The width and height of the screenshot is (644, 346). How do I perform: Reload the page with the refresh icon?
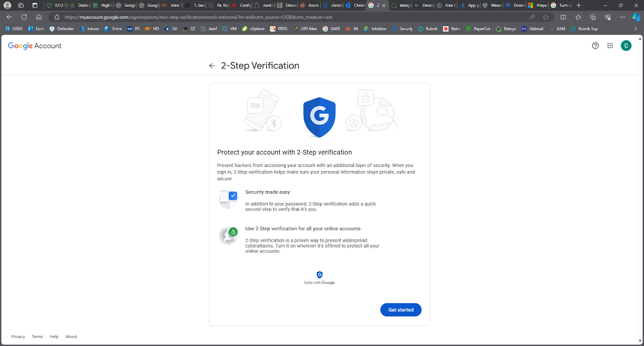pyautogui.click(x=24, y=17)
